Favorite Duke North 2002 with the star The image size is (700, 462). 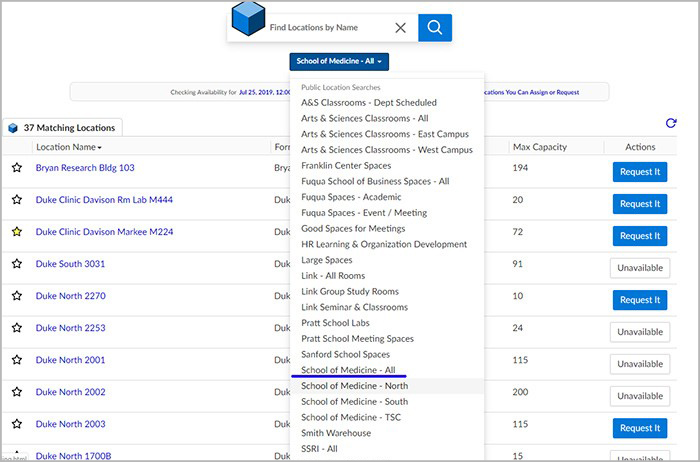(x=17, y=392)
